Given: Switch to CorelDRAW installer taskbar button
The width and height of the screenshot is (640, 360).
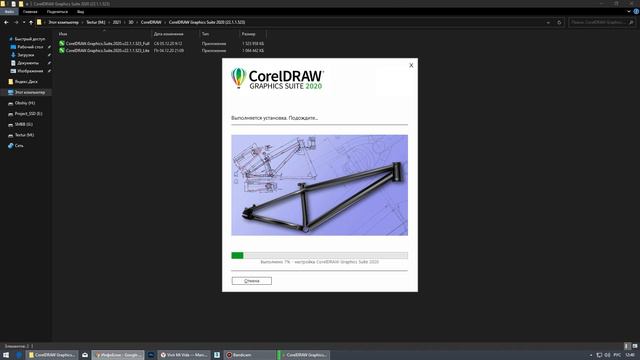Looking at the screenshot, I should pyautogui.click(x=303, y=355).
